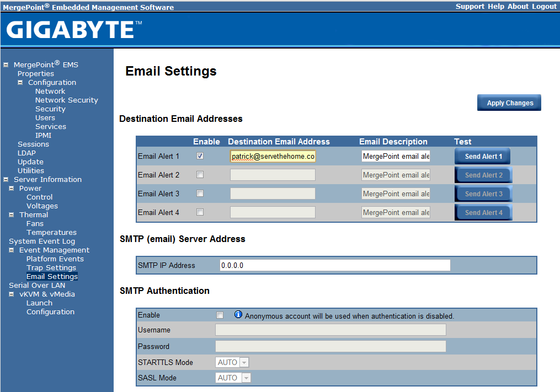
Task: Open Users page in sidebar
Action: [x=45, y=118]
